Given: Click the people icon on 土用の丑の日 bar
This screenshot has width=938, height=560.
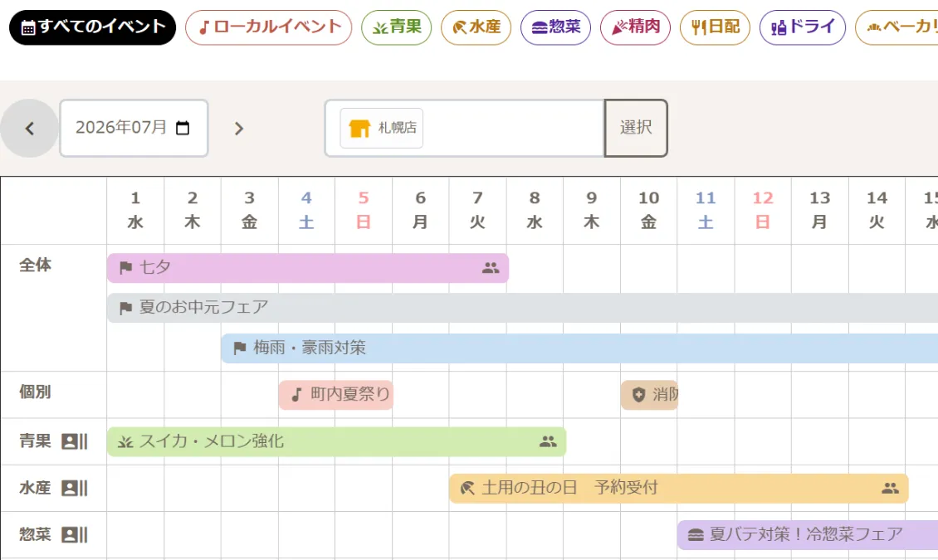Looking at the screenshot, I should tap(890, 489).
